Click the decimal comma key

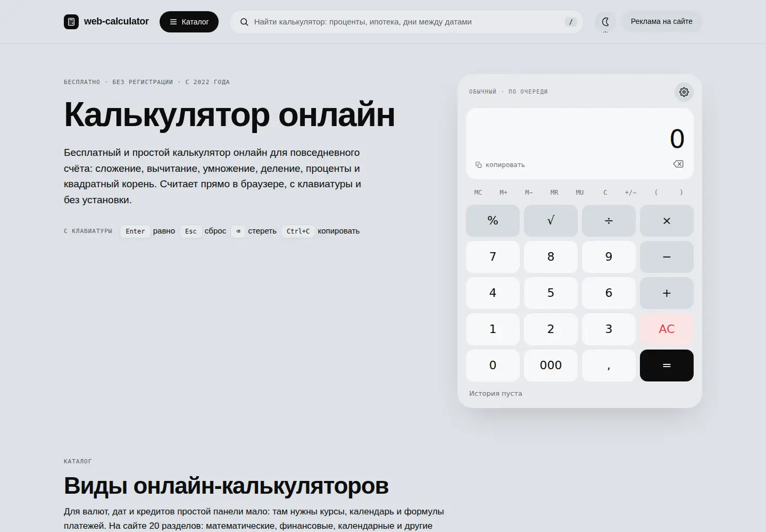tap(609, 365)
